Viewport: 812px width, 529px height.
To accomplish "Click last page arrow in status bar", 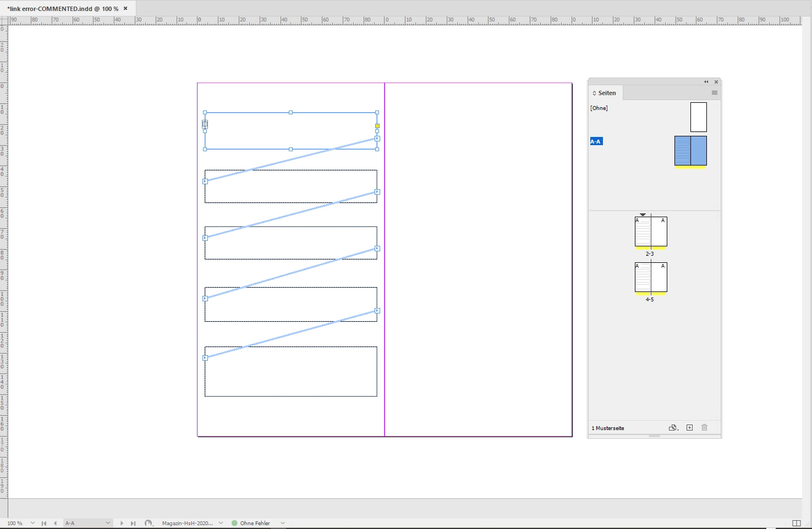I will [133, 523].
